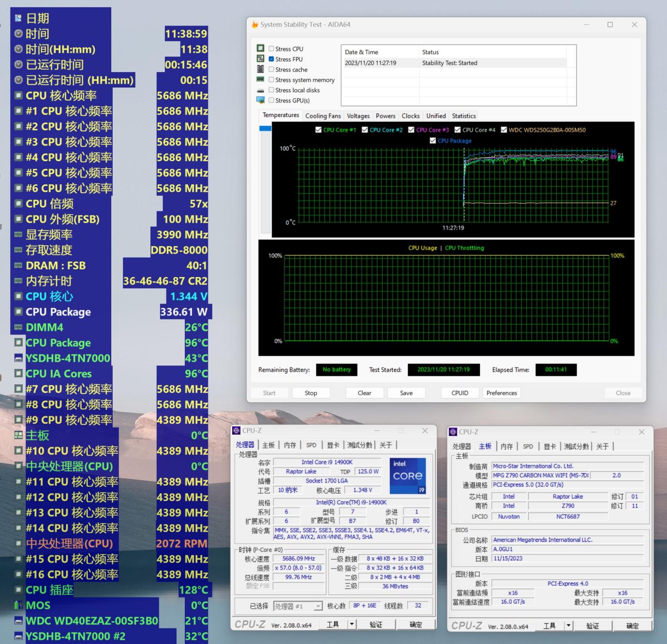Click the WDC WD40EZAZ drive icon
This screenshot has width=667, height=644.
pyautogui.click(x=18, y=621)
